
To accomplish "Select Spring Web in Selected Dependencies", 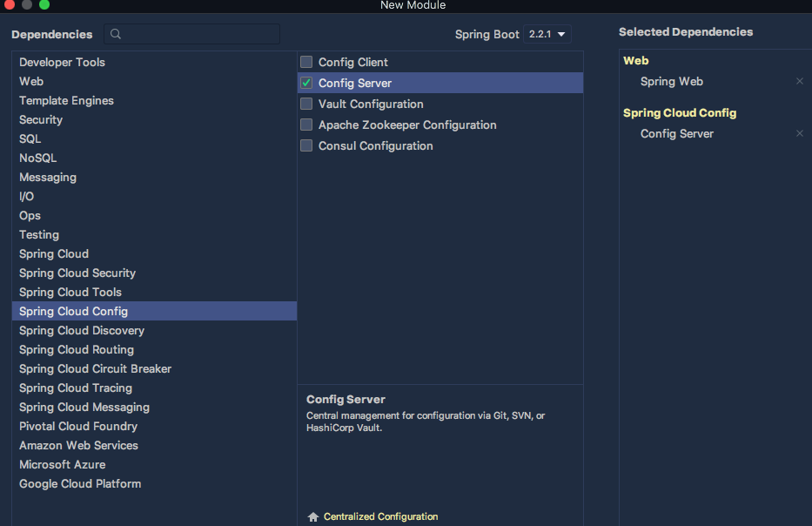I will click(672, 81).
